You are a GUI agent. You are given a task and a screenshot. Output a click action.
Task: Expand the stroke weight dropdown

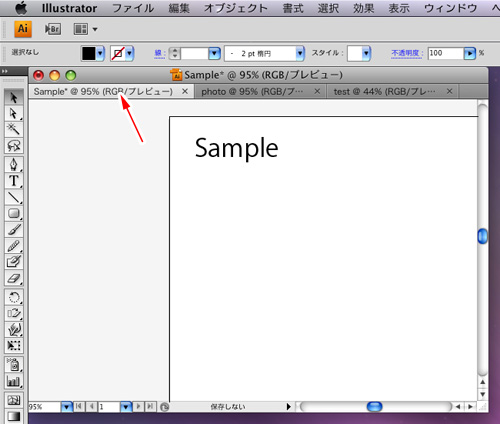[x=214, y=53]
